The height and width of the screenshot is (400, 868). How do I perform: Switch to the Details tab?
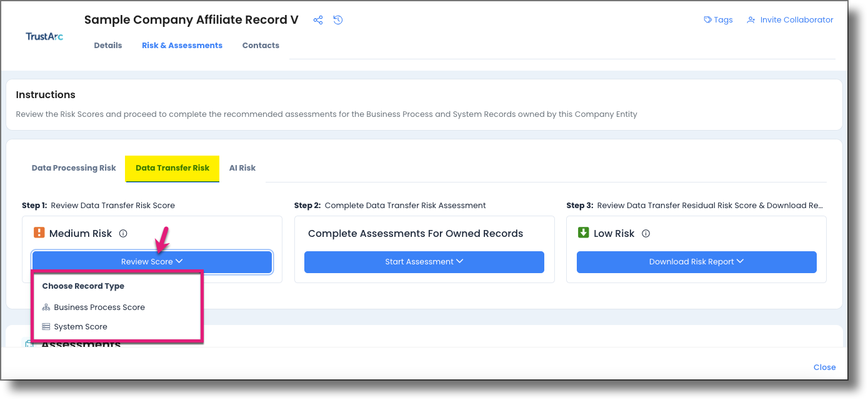click(108, 46)
